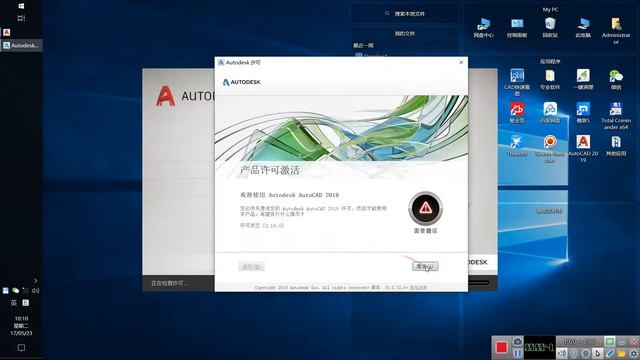Viewport: 640px width, 360px height.
Task: Click the WeChat tray icon
Action: click(16, 291)
